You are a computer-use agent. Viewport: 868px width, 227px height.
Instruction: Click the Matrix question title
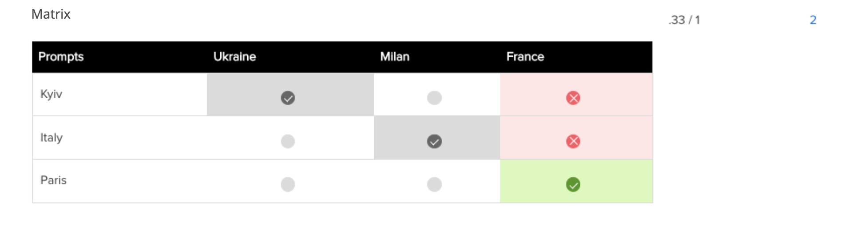[51, 14]
